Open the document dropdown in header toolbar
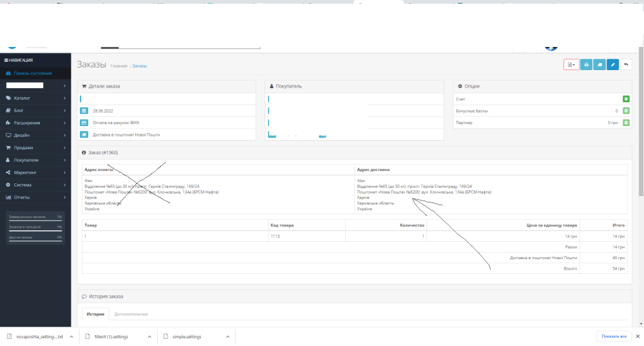 571,64
